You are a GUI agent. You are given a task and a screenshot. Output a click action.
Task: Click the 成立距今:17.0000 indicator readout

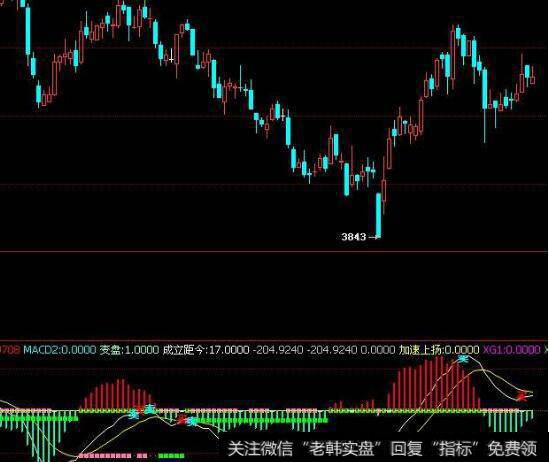[x=206, y=350]
